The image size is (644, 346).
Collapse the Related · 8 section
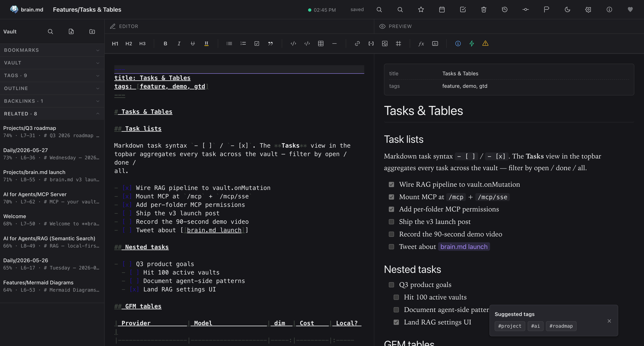click(x=52, y=114)
